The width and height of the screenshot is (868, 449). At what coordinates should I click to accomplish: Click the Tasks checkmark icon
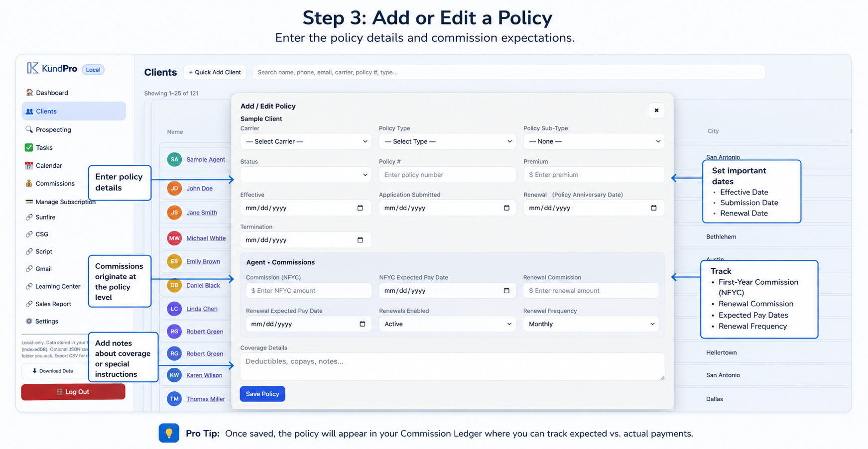click(29, 147)
